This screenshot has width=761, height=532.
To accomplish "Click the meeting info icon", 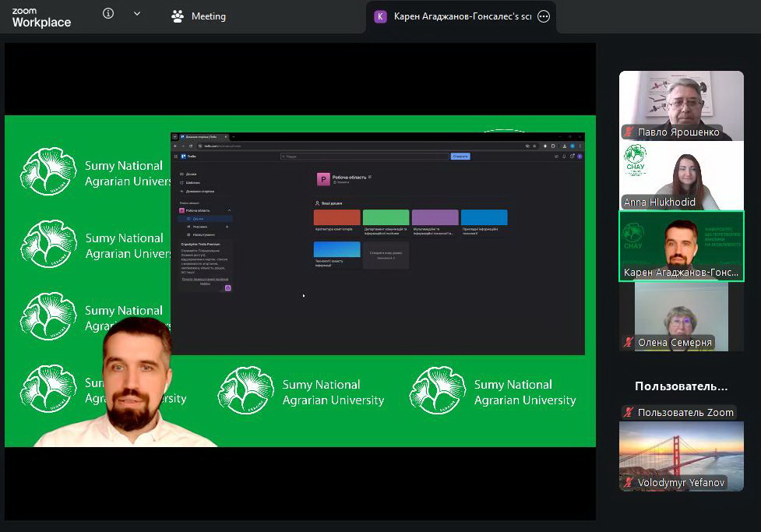I will tap(108, 14).
